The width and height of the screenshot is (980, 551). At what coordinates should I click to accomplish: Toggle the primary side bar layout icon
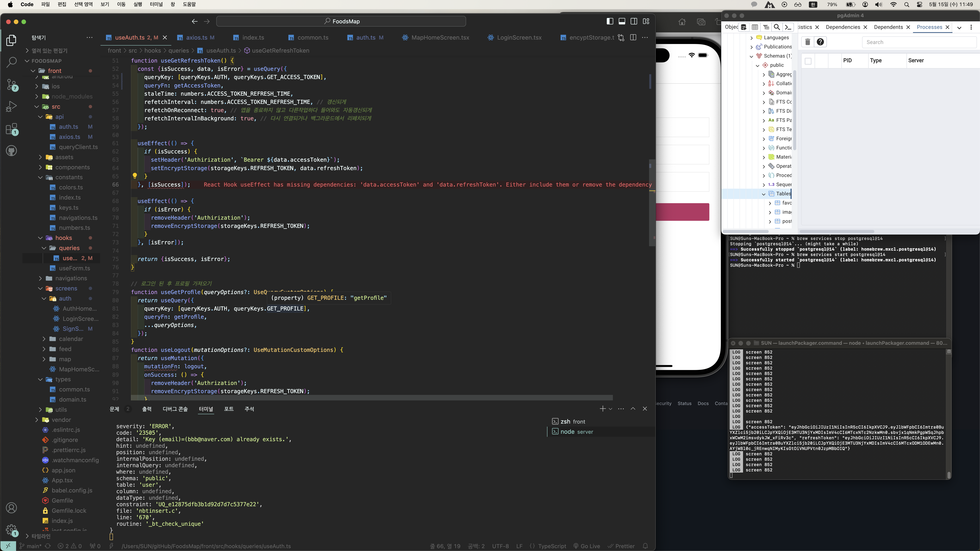[x=610, y=21]
